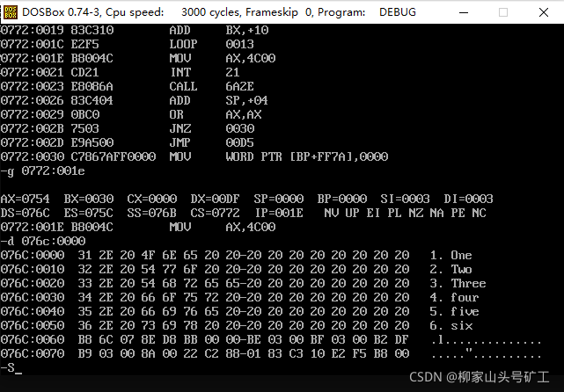Select the 'INT 21' instruction

click(x=205, y=72)
